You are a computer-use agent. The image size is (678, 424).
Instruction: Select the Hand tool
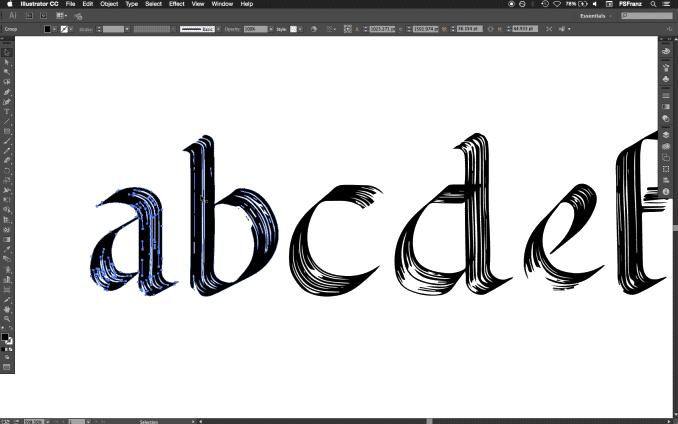click(x=6, y=309)
